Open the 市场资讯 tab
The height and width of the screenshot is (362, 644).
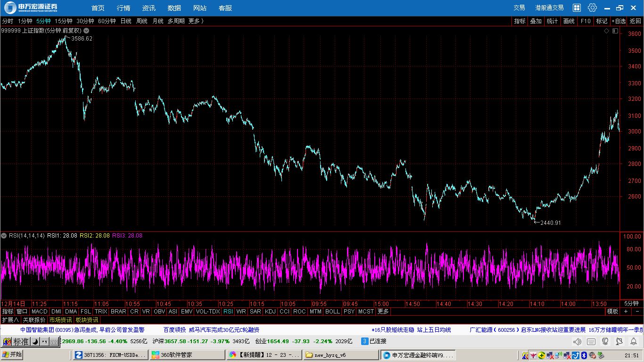pos(60,320)
